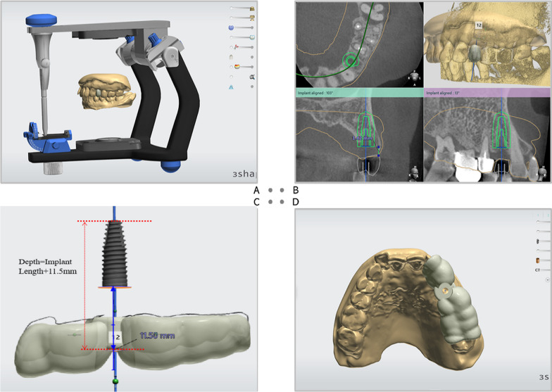
Task: Click the dark implant icon in palate view
Action: tap(539, 241)
